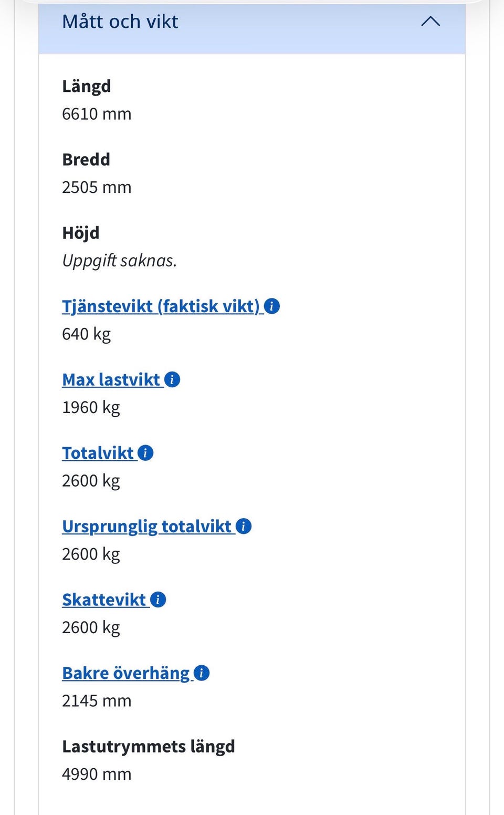Tap the info icon next to Totalvikt

[x=145, y=453]
